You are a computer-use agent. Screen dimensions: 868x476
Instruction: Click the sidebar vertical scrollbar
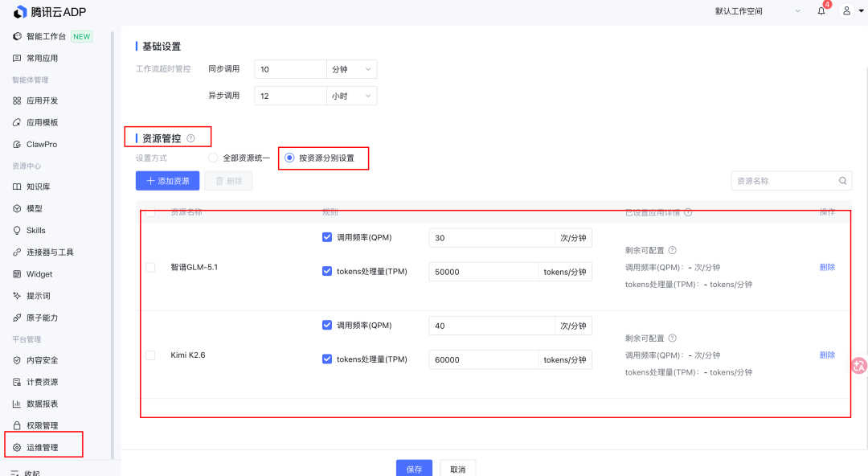(x=113, y=244)
